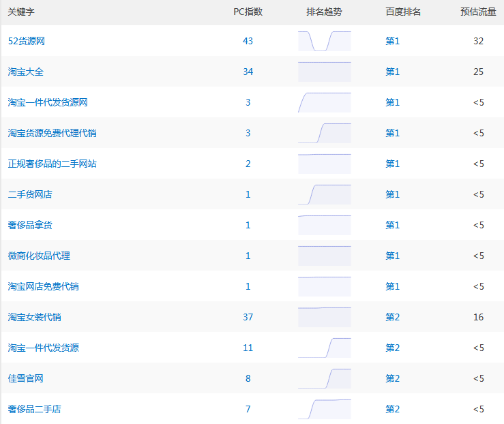504x424 pixels.
Task: Open the keyword 淘宝一件代发货源
Action: (x=44, y=348)
